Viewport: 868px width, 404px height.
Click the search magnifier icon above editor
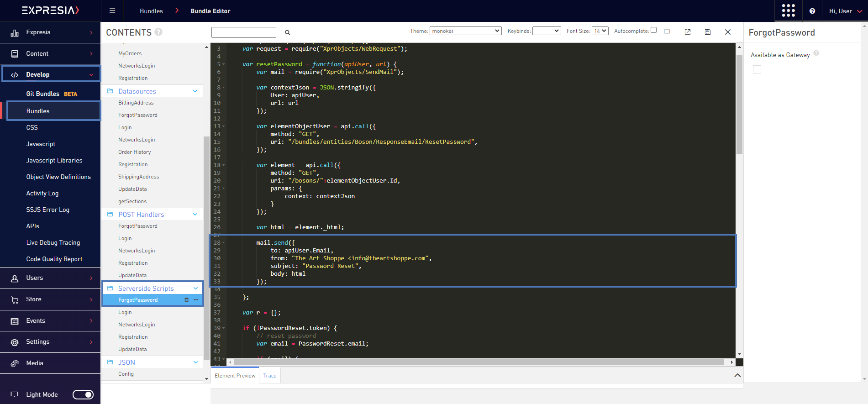(x=288, y=32)
